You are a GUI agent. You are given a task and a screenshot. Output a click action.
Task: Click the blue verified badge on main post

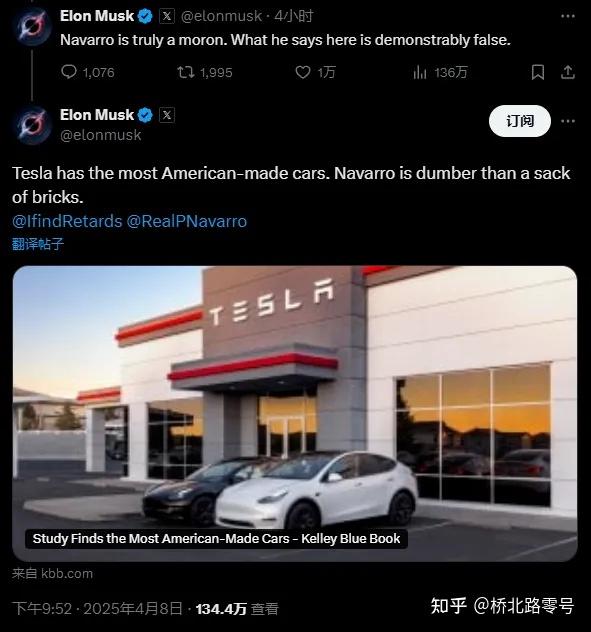click(x=145, y=115)
